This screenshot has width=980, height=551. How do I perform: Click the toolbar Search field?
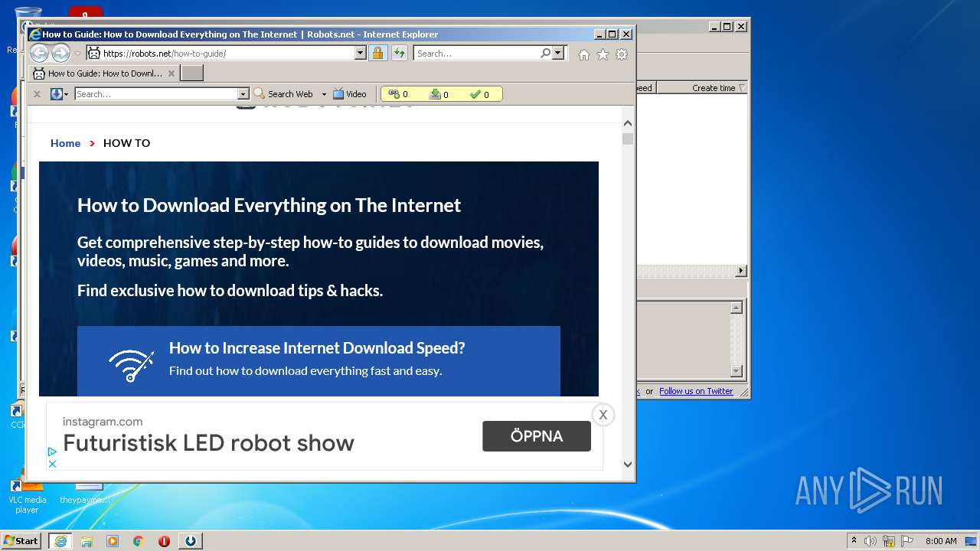pos(156,94)
